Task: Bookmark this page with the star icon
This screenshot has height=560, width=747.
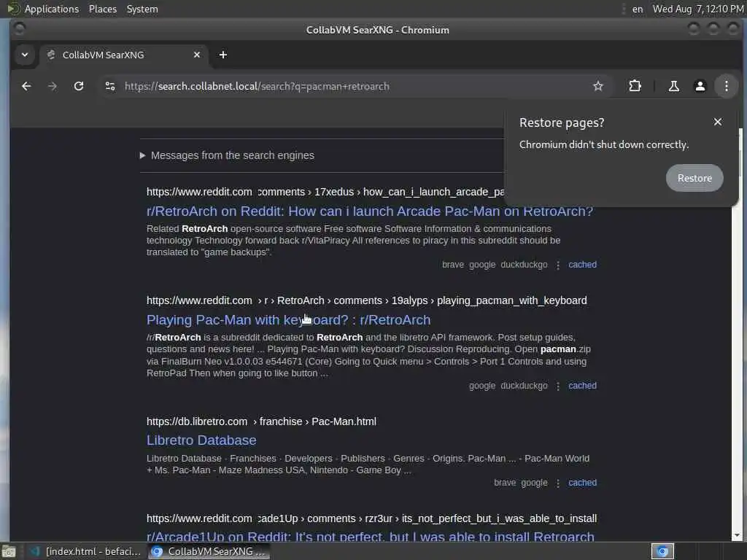Action: [598, 86]
